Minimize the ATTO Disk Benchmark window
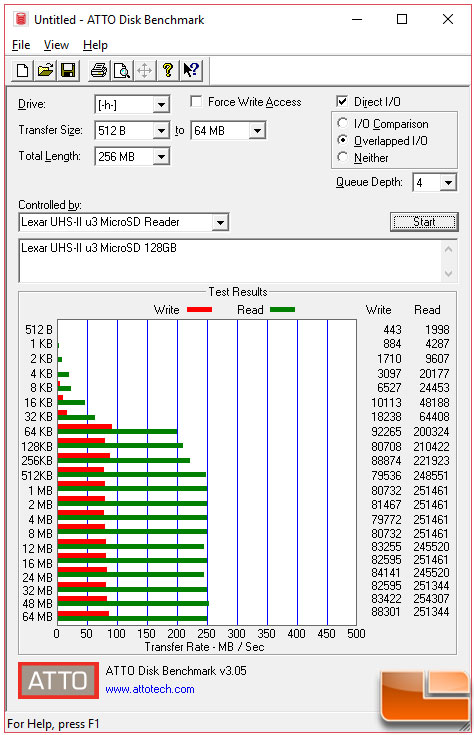 click(x=357, y=19)
